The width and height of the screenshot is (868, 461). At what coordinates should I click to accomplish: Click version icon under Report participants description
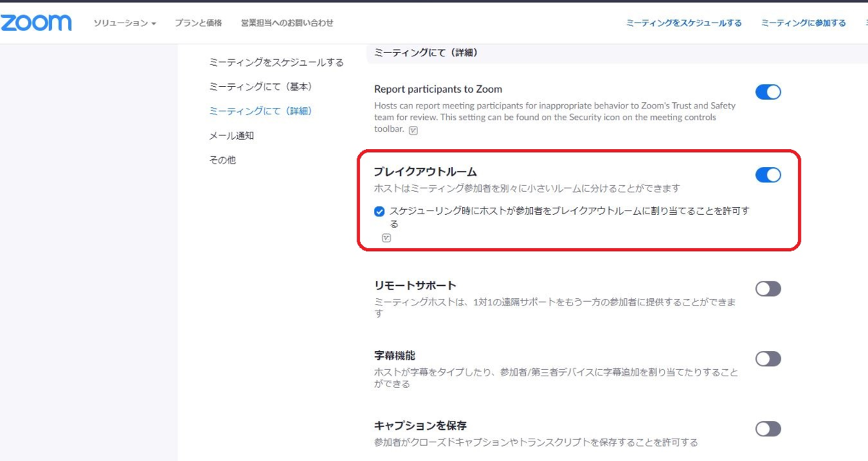[x=413, y=130]
